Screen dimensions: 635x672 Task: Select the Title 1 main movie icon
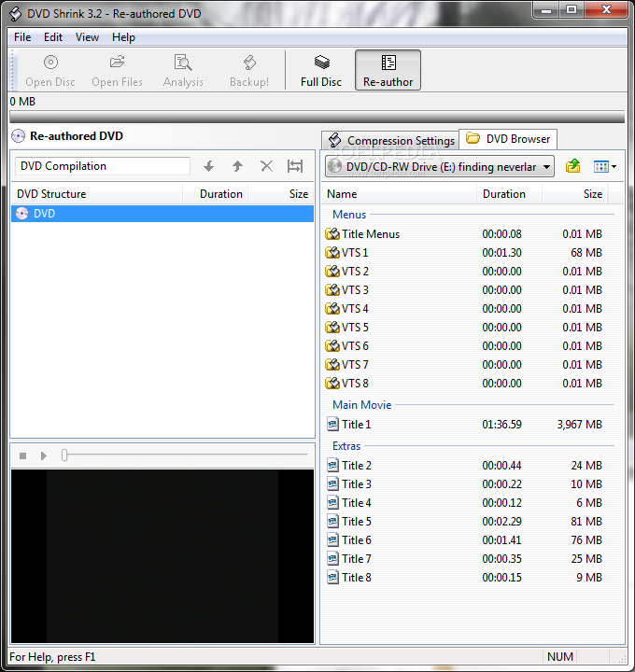(x=332, y=425)
